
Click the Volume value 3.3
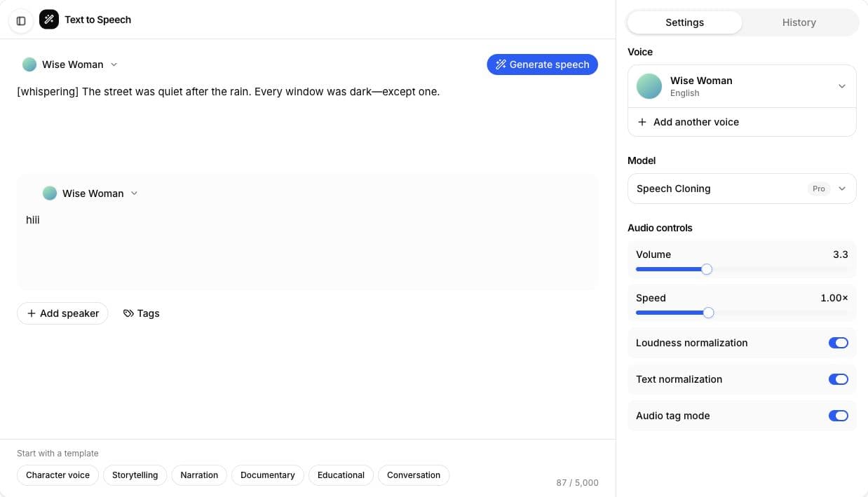(840, 254)
